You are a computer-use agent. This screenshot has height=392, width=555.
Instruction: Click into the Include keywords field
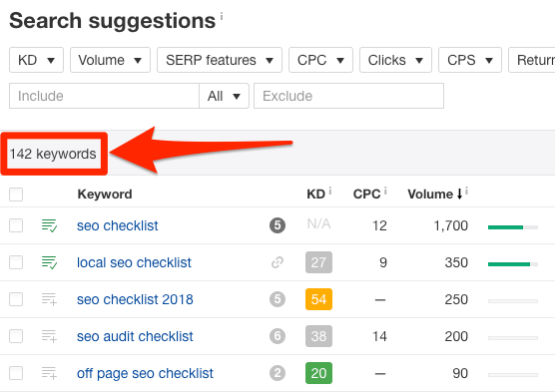click(x=104, y=96)
